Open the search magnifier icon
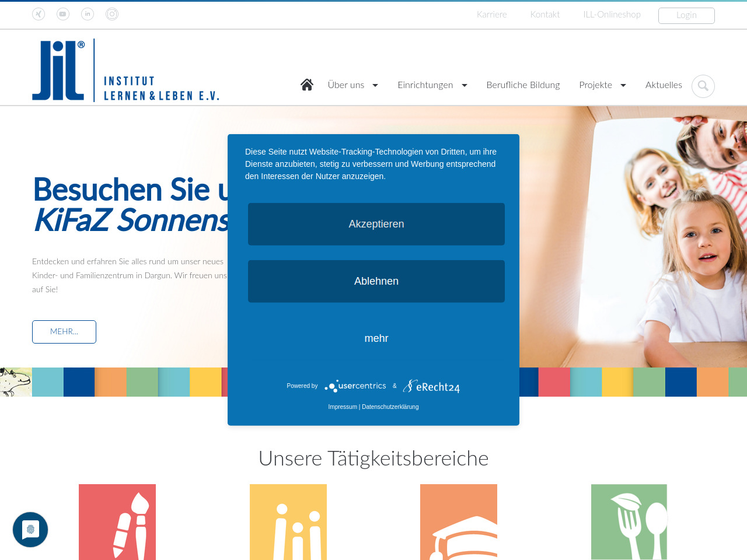This screenshot has height=560, width=747. [703, 86]
